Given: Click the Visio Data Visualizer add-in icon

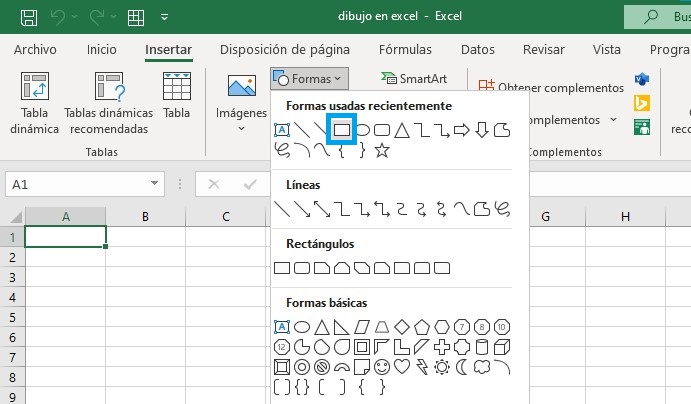Looking at the screenshot, I should 642,79.
